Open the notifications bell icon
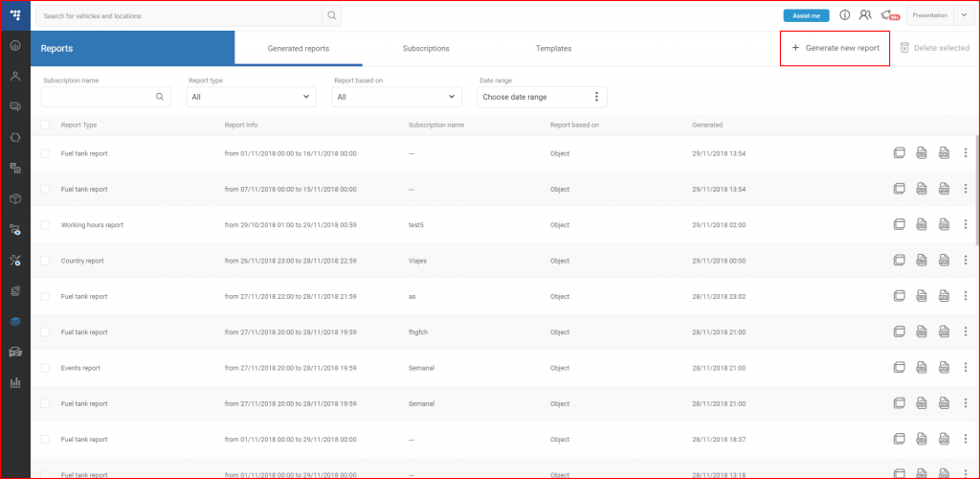 click(888, 15)
